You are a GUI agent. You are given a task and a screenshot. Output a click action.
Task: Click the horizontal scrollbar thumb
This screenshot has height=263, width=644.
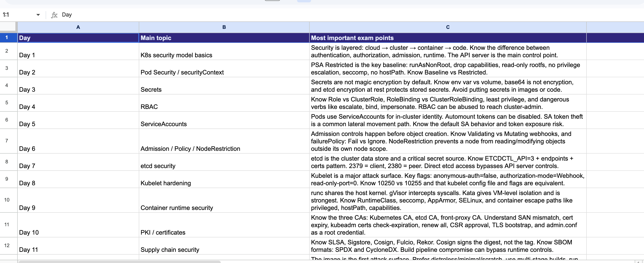coord(119,262)
